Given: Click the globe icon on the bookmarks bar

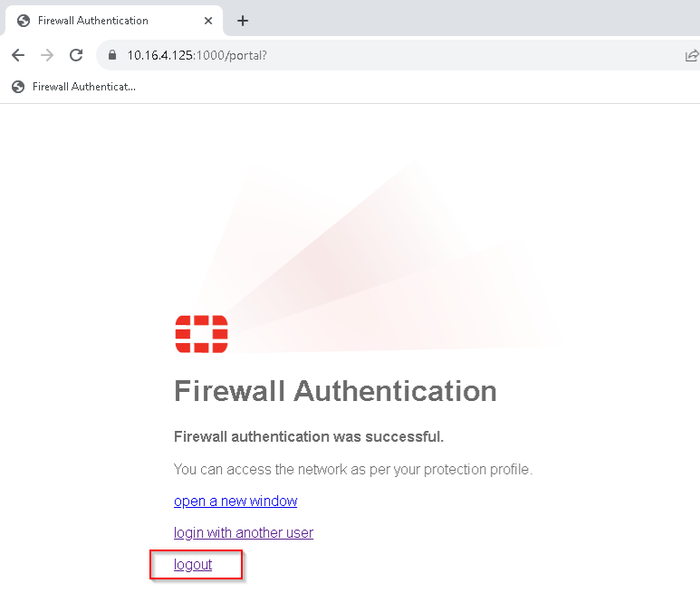Looking at the screenshot, I should pos(18,87).
